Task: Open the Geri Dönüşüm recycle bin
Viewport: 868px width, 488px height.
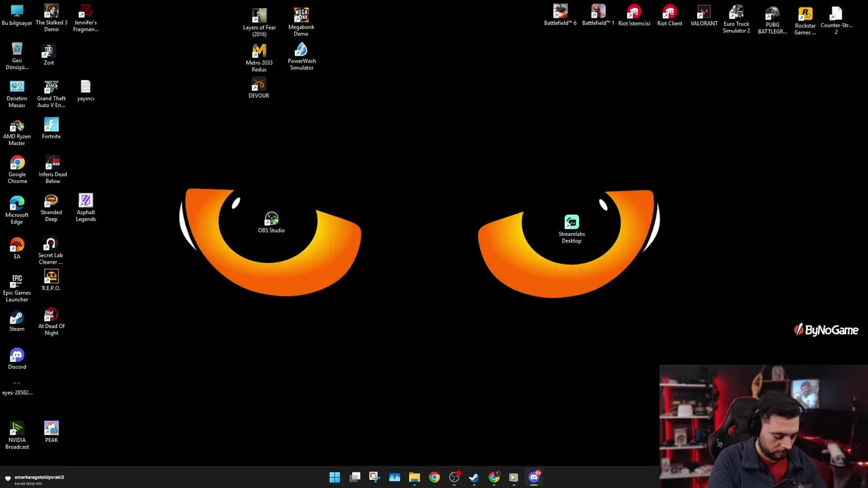Action: 17,56
